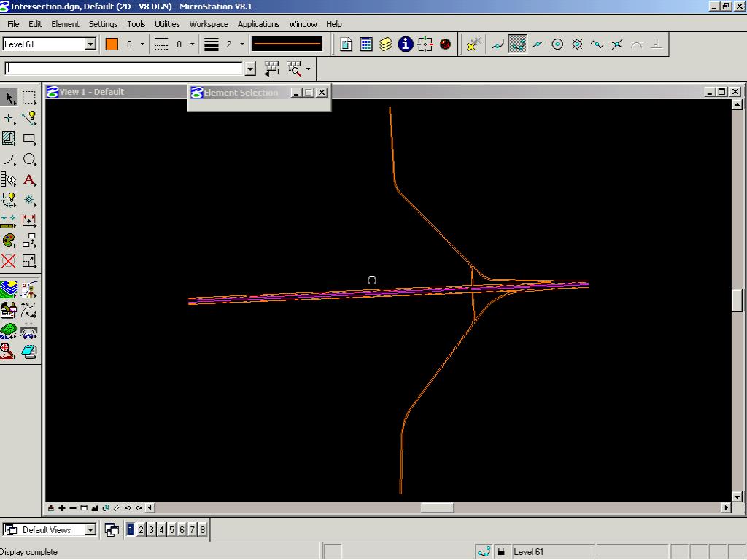This screenshot has height=560, width=747.
Task: Open the File menu
Action: [x=13, y=24]
